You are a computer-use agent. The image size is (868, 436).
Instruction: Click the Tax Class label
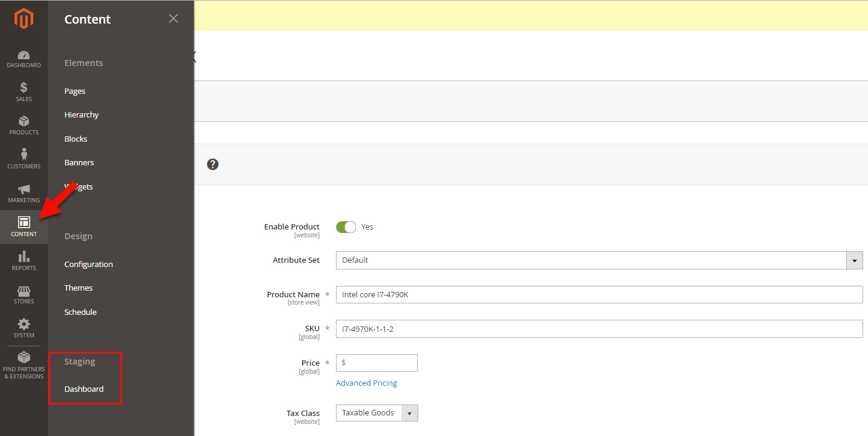(303, 413)
